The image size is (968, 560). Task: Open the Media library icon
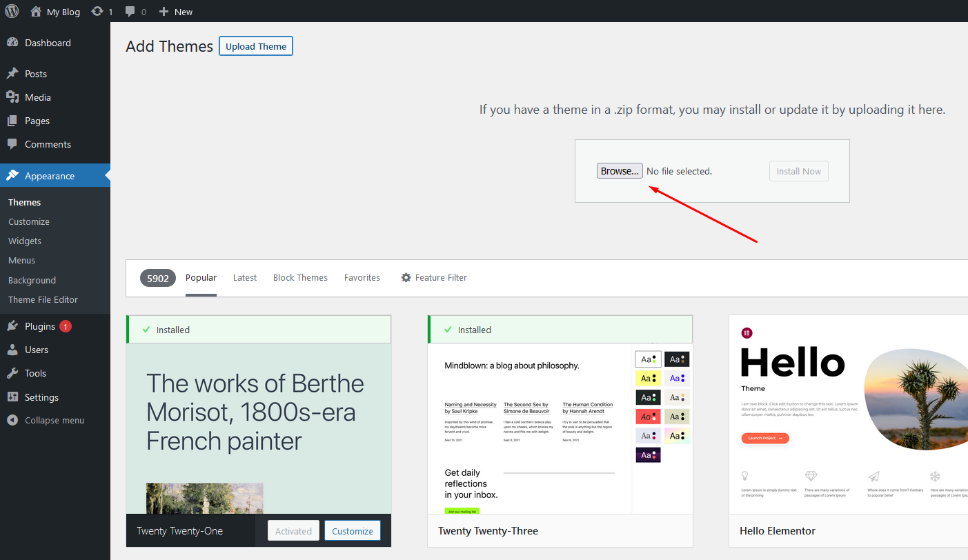click(12, 97)
